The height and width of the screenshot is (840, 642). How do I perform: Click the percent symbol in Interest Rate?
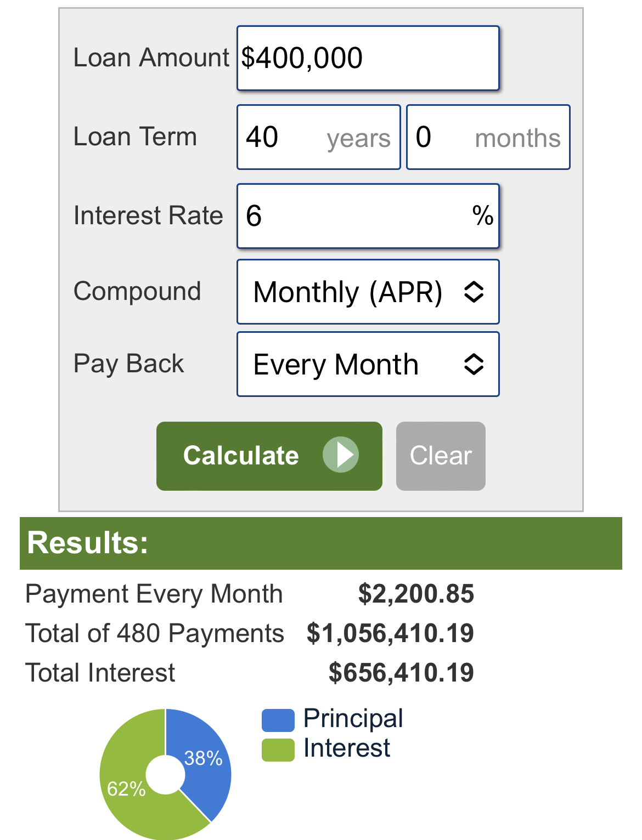point(482,215)
